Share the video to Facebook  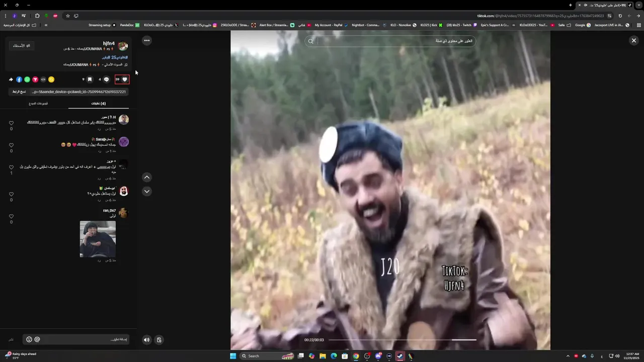19,79
